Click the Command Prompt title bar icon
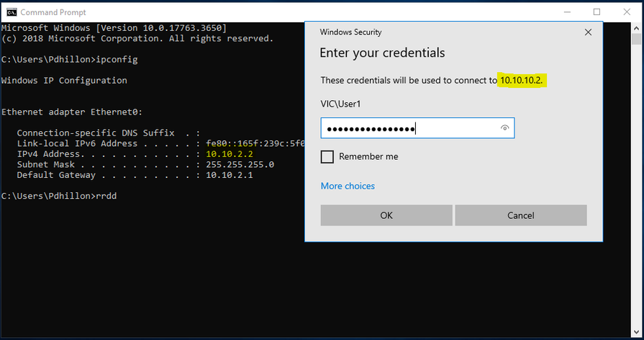The image size is (644, 340). tap(11, 12)
